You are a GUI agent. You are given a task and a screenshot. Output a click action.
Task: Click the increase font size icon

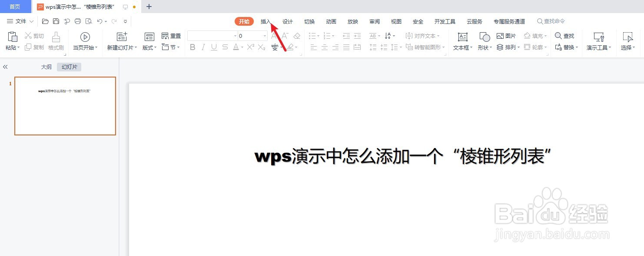tap(274, 36)
